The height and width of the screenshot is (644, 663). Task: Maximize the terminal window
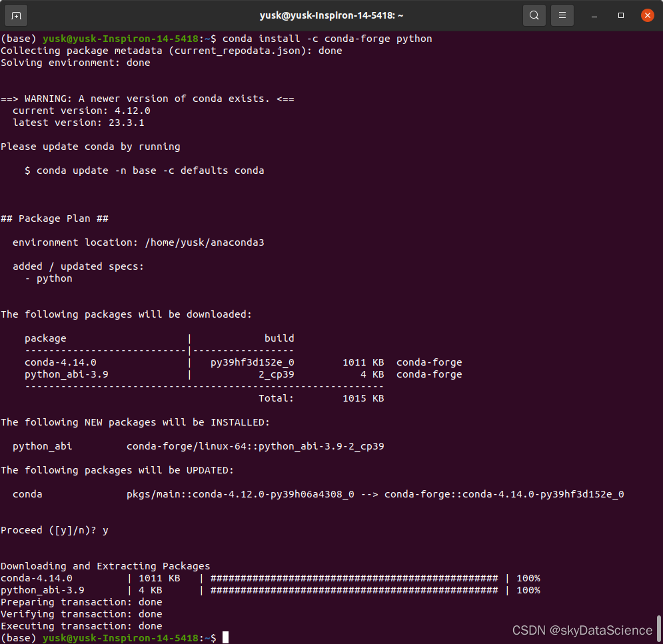click(x=620, y=15)
